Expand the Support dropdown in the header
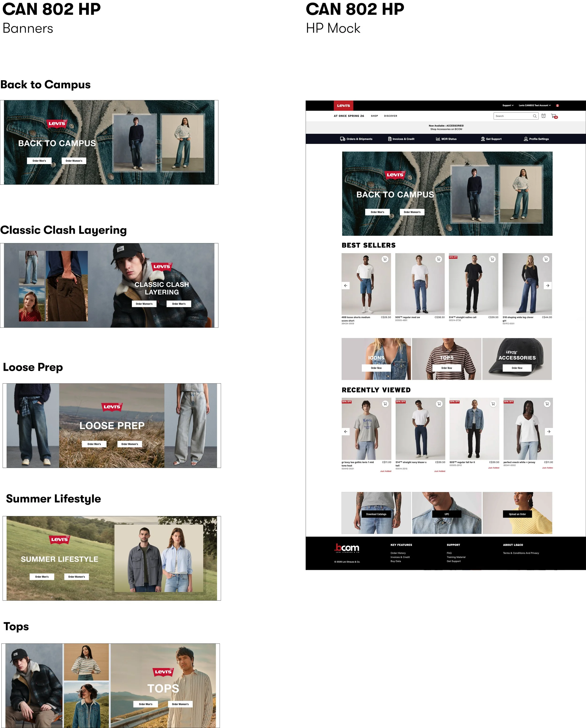586x728 pixels. click(x=508, y=105)
